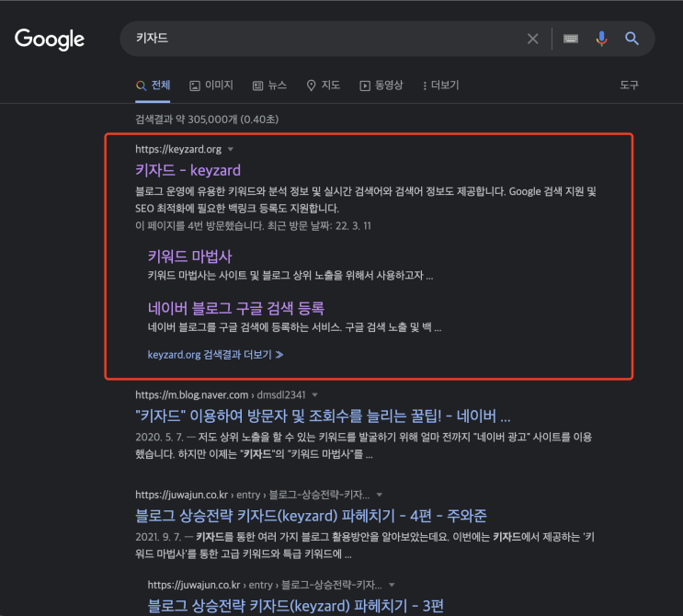The height and width of the screenshot is (616, 683).
Task: Click 이 페이지를 4번 방문했습니다 visit note
Action: coord(253,225)
